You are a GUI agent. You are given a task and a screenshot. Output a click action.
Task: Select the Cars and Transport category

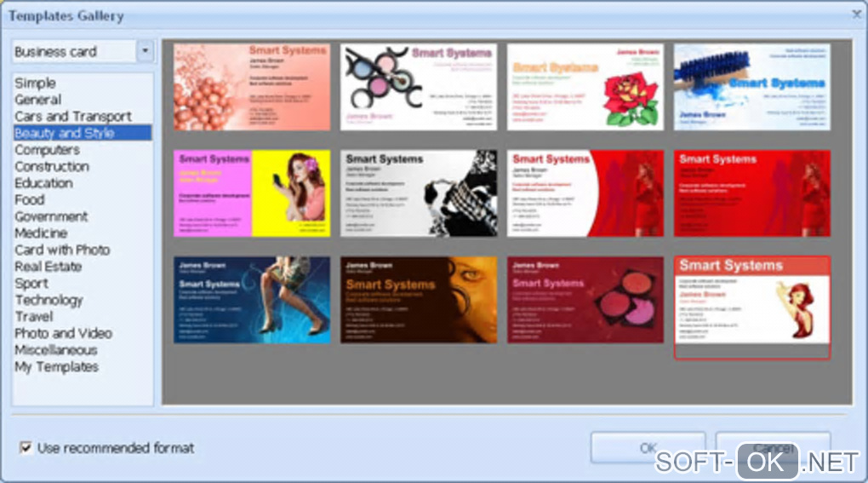(73, 117)
